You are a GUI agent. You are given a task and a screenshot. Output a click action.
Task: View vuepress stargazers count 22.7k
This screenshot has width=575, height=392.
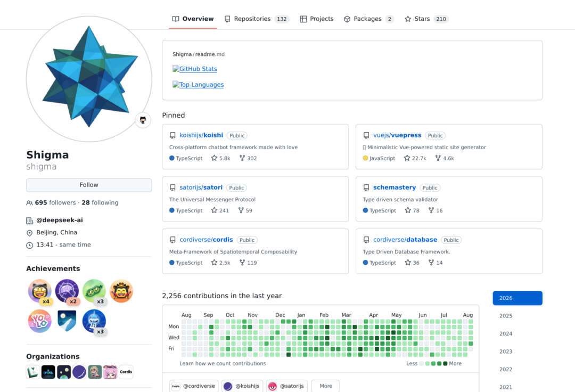click(x=415, y=158)
